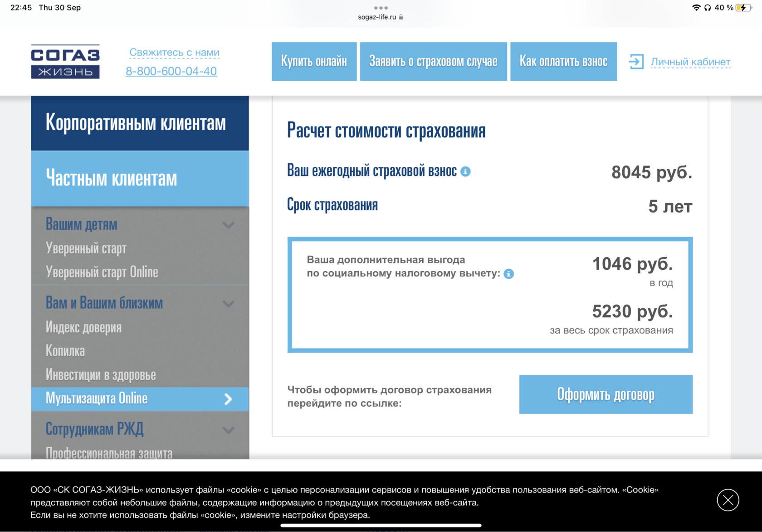
Task: Click Вашим детям section heading
Action: 82,225
